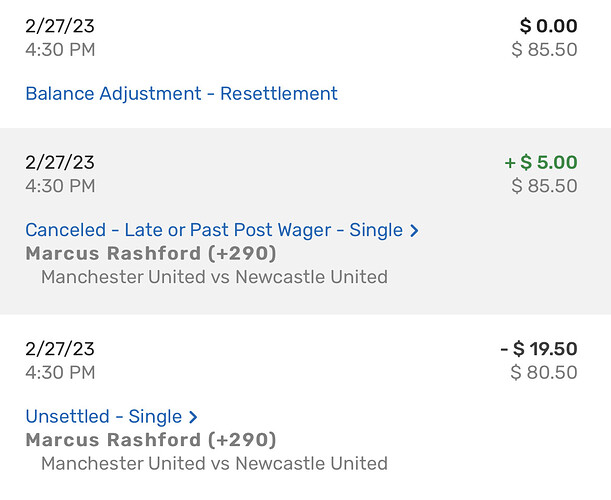This screenshot has height=500, width=611.
Task: Click the green +$5.00 refund amount
Action: [541, 162]
